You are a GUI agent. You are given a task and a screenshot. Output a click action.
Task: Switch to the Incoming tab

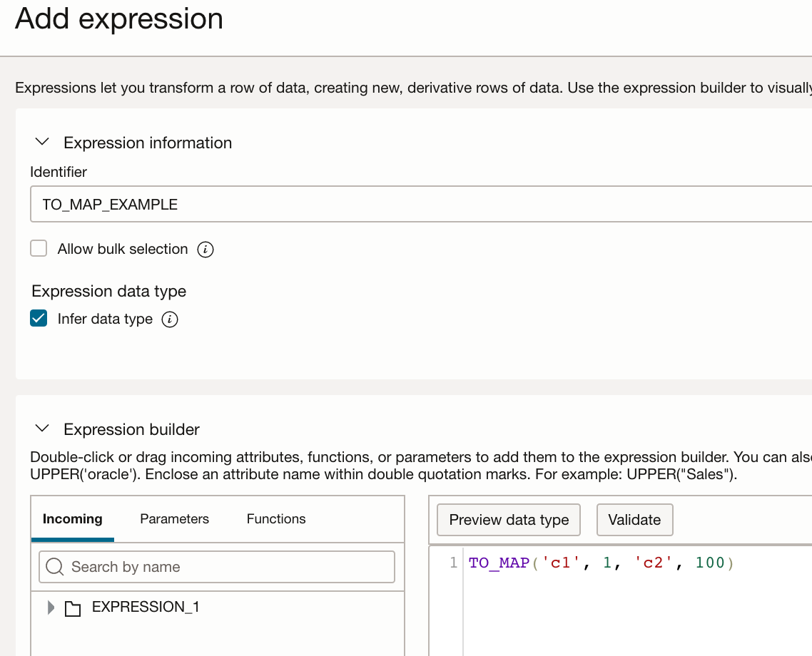73,519
